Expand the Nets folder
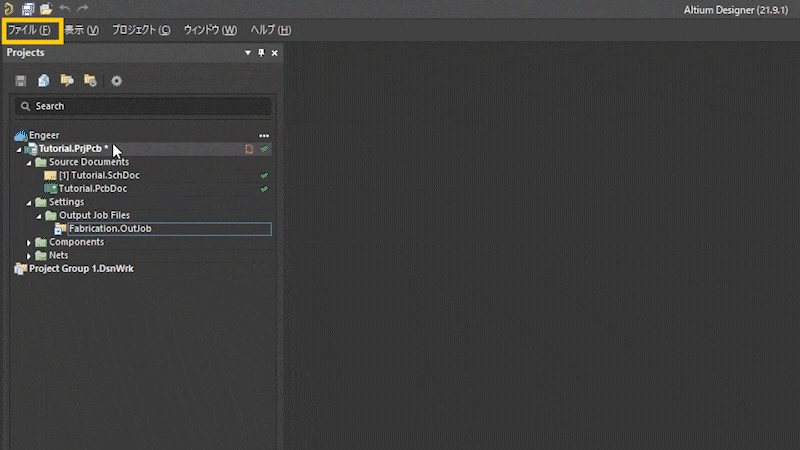 pyautogui.click(x=29, y=256)
